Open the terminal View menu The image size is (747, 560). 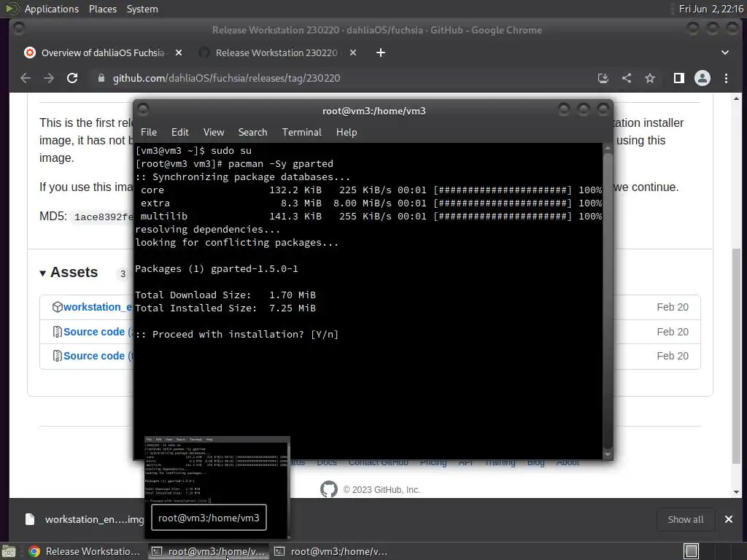214,133
